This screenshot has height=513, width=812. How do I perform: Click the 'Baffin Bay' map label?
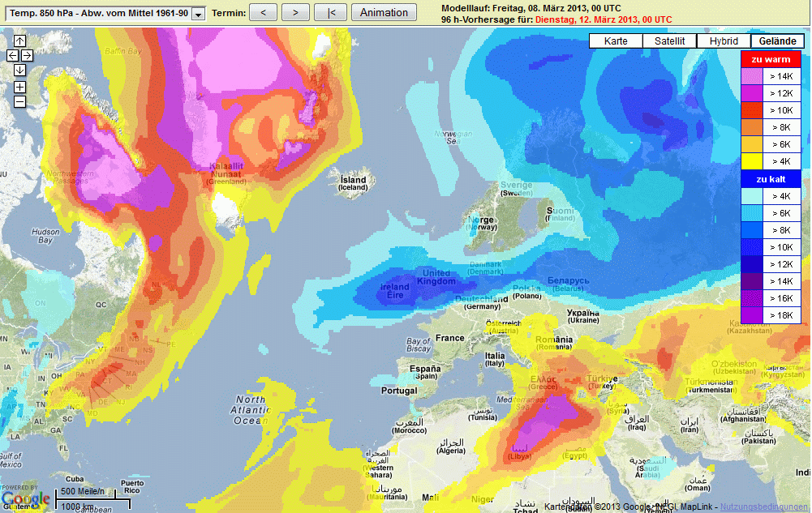point(123,51)
